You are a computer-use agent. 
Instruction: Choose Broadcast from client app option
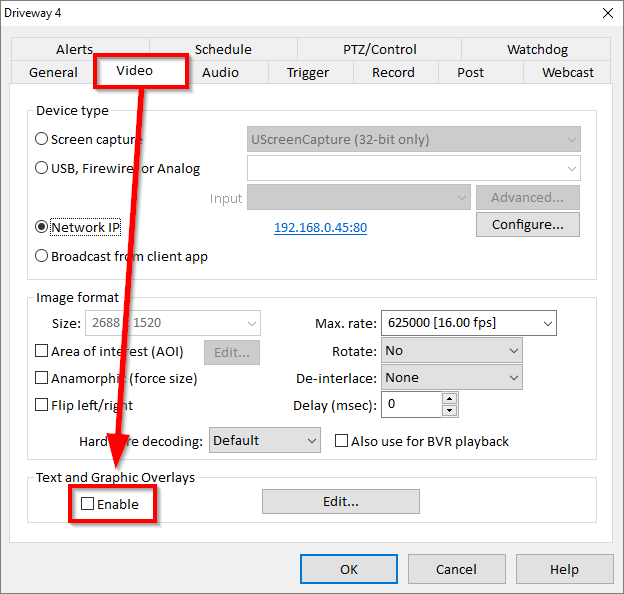pyautogui.click(x=42, y=256)
